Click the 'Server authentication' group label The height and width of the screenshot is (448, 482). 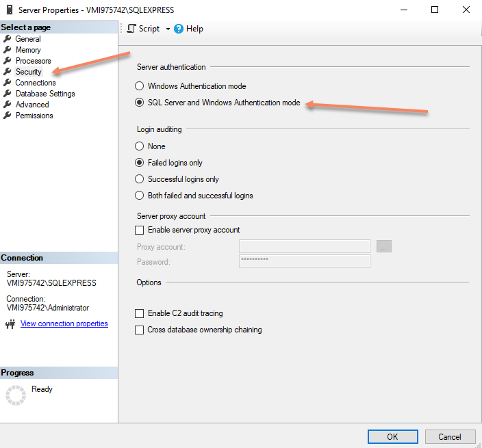[171, 67]
